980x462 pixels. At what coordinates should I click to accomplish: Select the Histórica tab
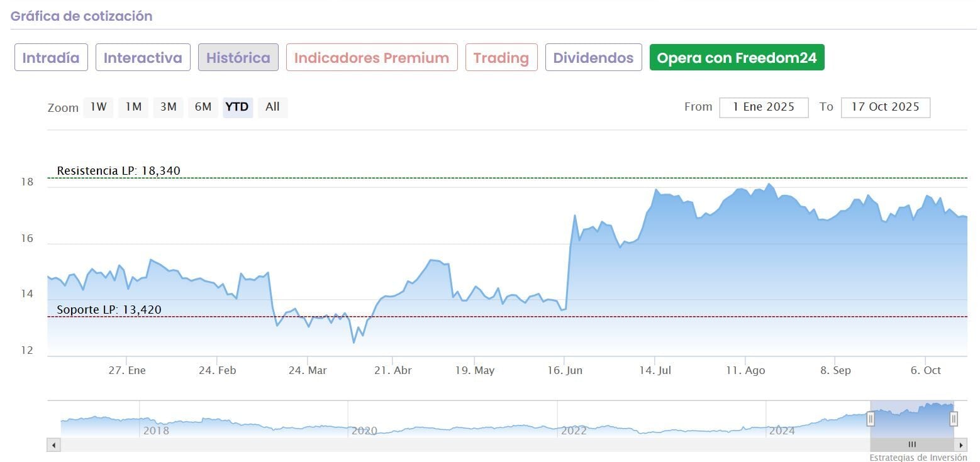238,58
